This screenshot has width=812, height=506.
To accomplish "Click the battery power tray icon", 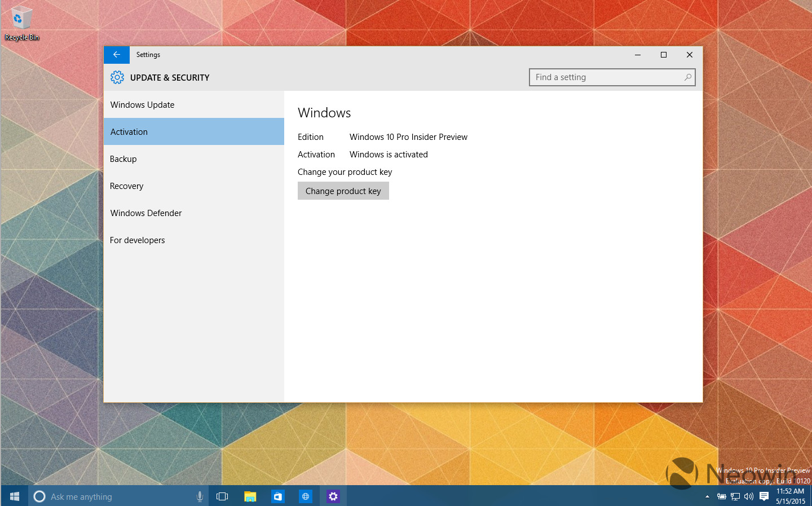I will [x=721, y=496].
